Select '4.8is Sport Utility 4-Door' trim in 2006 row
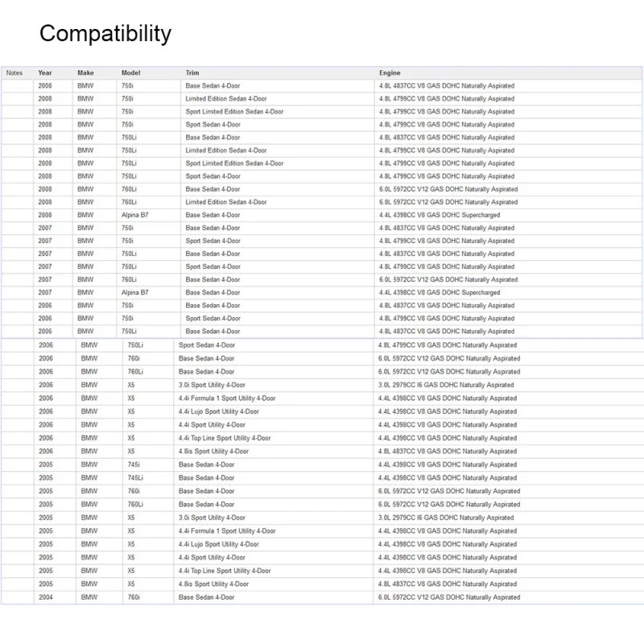Screen dimensions: 644x644 [x=213, y=451]
